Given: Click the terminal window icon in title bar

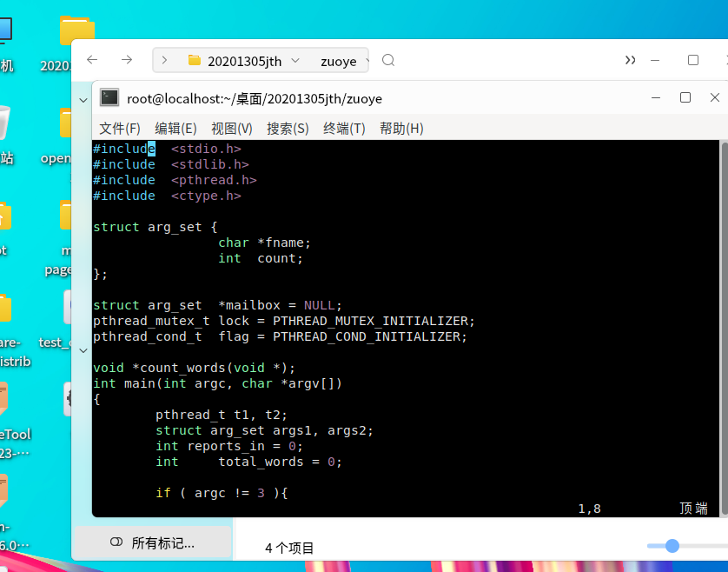Looking at the screenshot, I should [x=109, y=98].
